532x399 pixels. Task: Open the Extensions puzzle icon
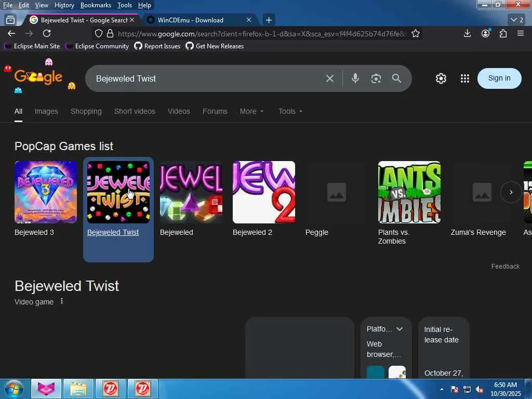[503, 33]
